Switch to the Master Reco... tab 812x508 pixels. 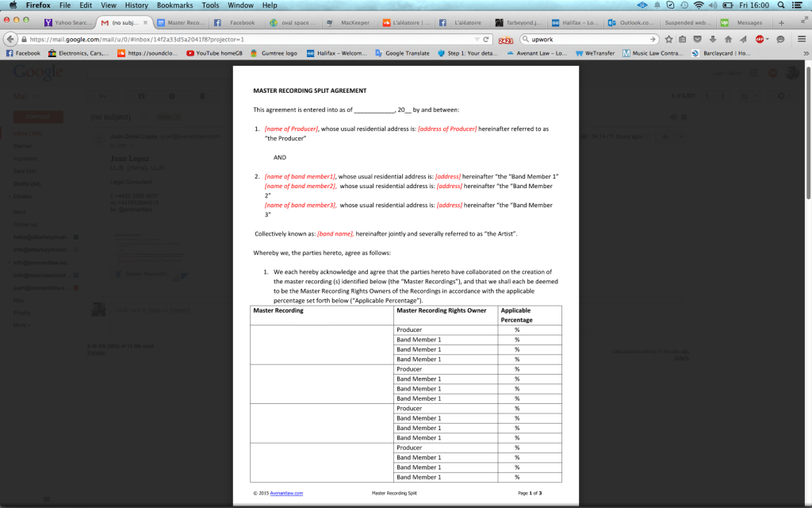pos(181,23)
